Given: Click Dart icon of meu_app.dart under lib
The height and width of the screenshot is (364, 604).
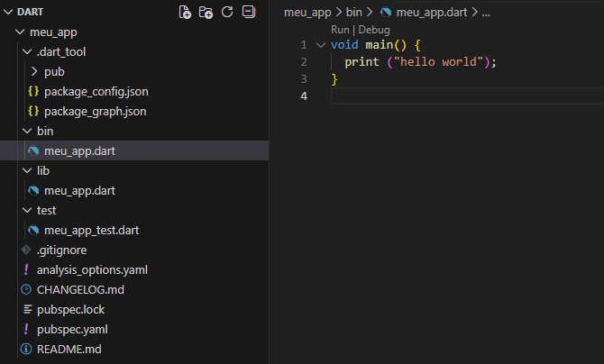Looking at the screenshot, I should [33, 190].
